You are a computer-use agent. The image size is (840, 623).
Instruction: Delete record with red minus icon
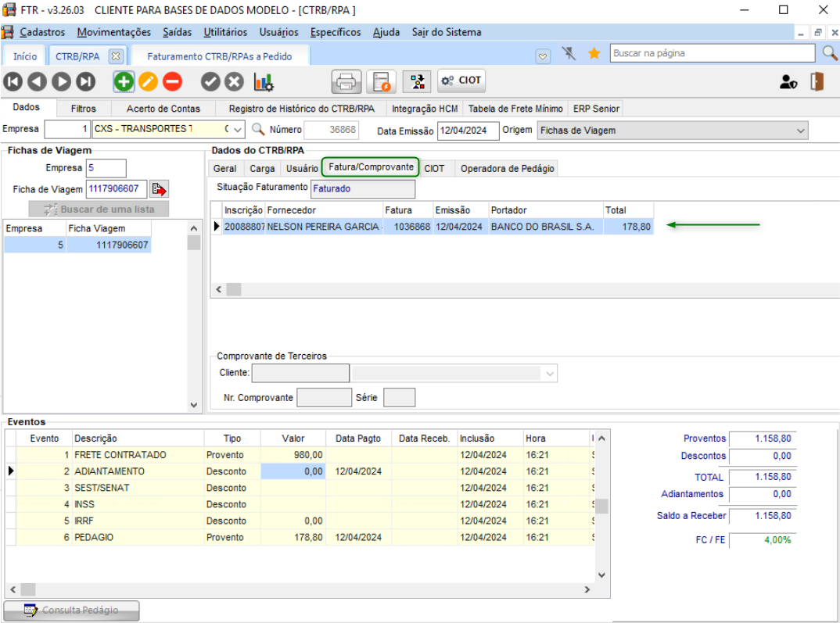click(x=172, y=81)
